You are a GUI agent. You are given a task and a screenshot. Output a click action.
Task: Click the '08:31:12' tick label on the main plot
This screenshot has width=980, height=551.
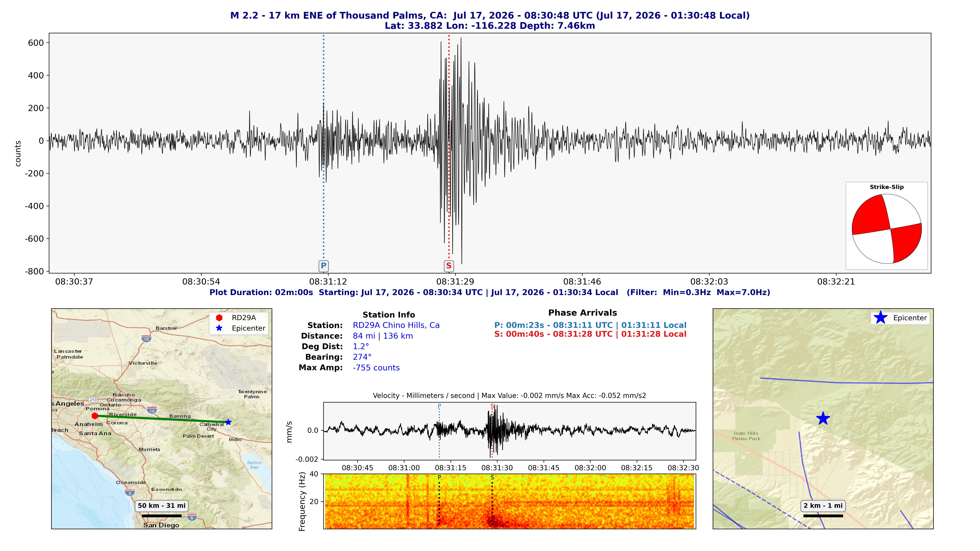[328, 282]
